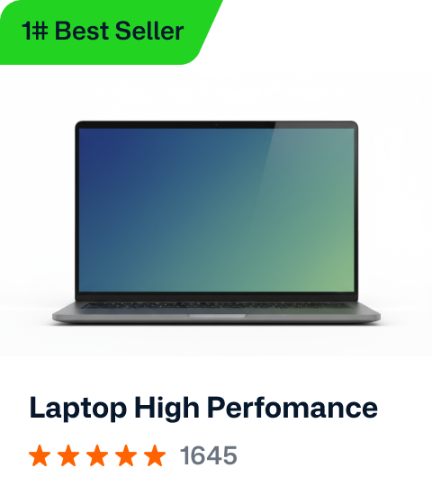Click the laptop's blue-green gradient screen

pyautogui.click(x=216, y=210)
